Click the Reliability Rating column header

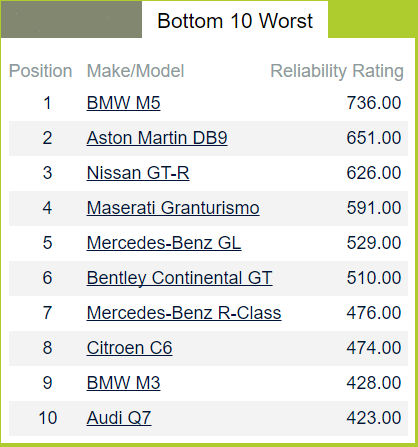pyautogui.click(x=337, y=71)
